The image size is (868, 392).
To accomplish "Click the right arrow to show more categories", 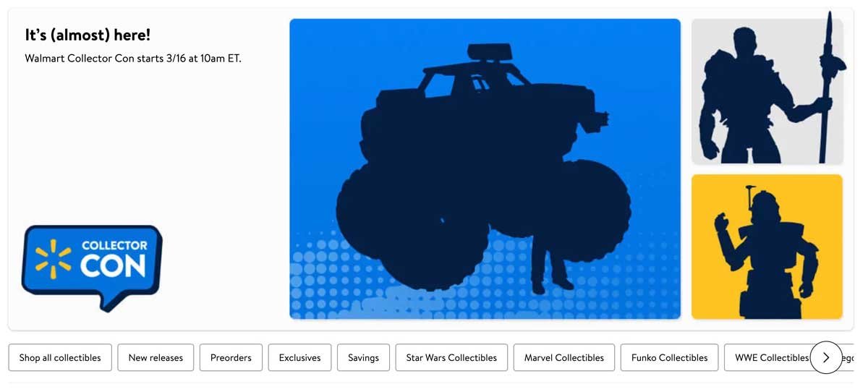I will 826,357.
